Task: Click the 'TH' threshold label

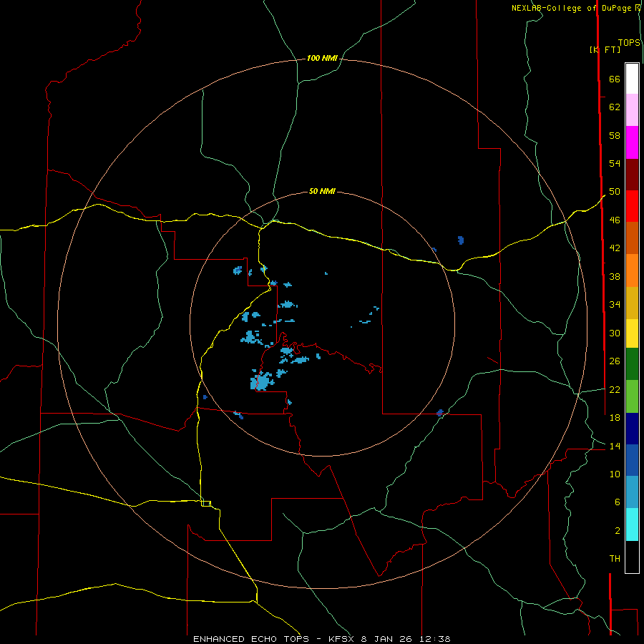Action: pyautogui.click(x=615, y=559)
